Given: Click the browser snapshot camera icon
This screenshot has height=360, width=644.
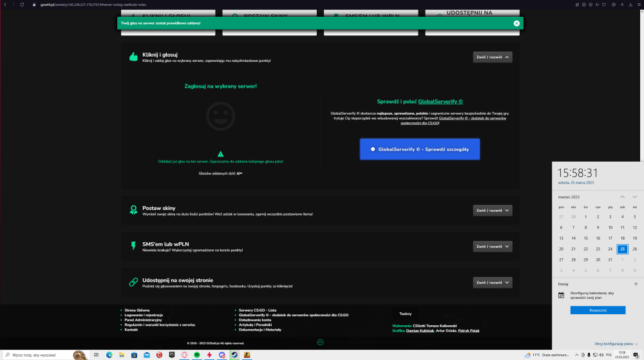Looking at the screenshot, I should pyautogui.click(x=583, y=5).
